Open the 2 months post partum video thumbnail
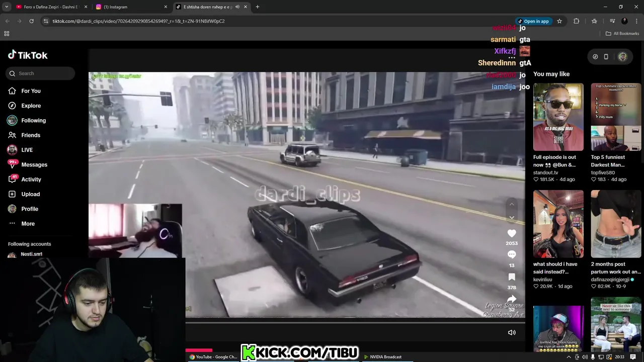The width and height of the screenshot is (644, 362). pyautogui.click(x=616, y=224)
